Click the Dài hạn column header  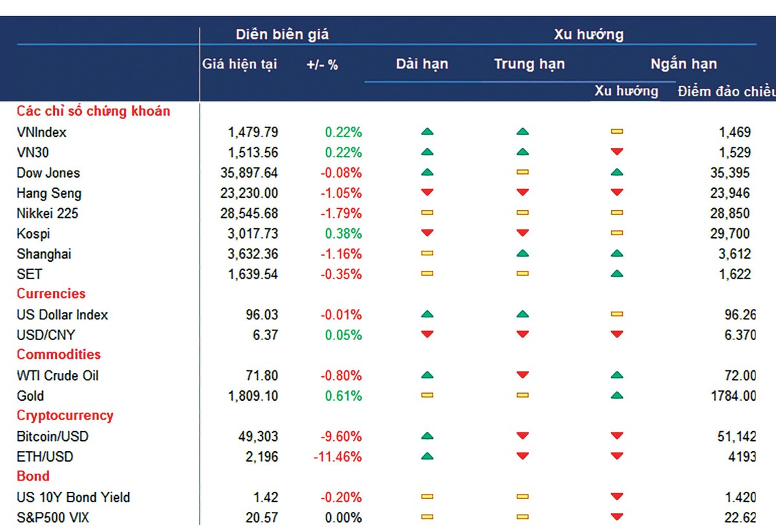pos(422,64)
